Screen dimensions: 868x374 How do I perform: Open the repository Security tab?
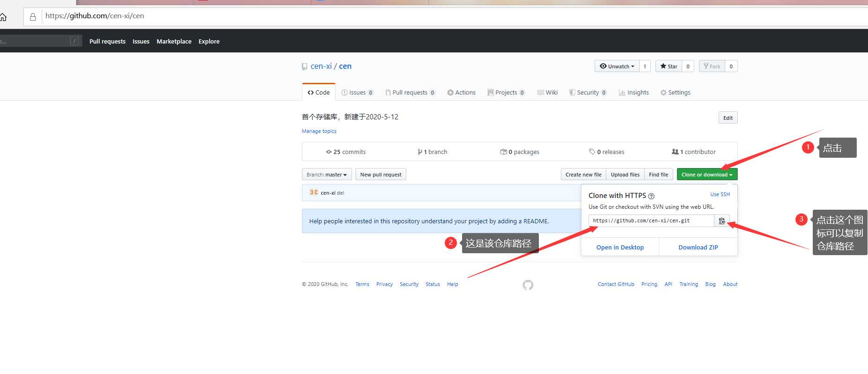click(588, 93)
